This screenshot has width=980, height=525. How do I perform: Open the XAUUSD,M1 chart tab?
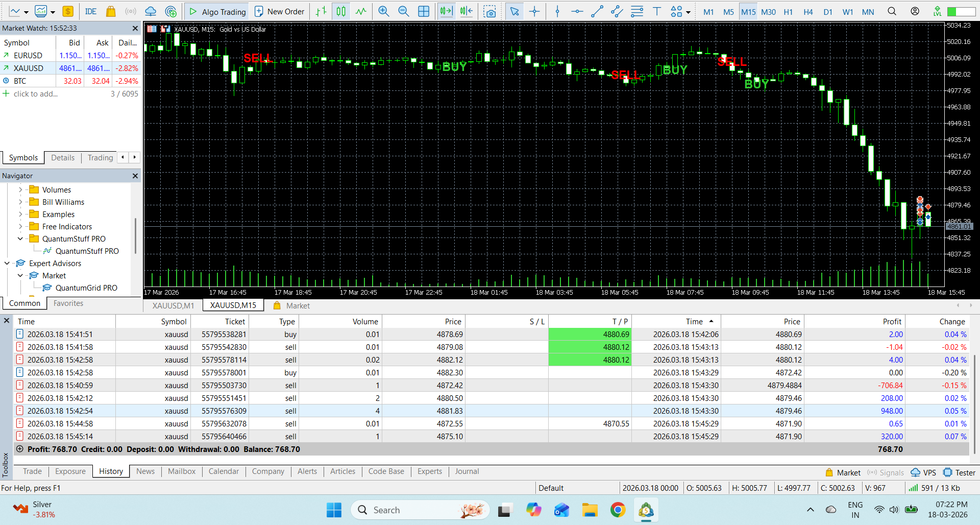pyautogui.click(x=174, y=305)
